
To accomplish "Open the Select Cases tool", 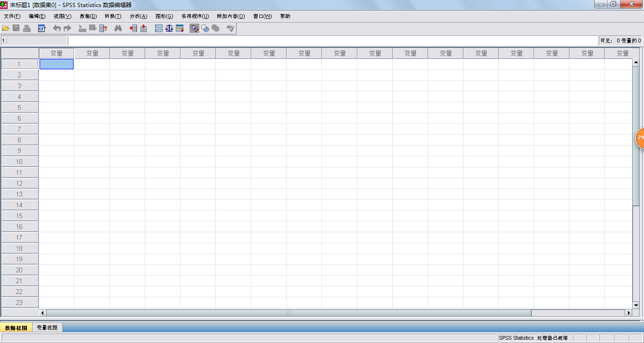I will [x=179, y=28].
